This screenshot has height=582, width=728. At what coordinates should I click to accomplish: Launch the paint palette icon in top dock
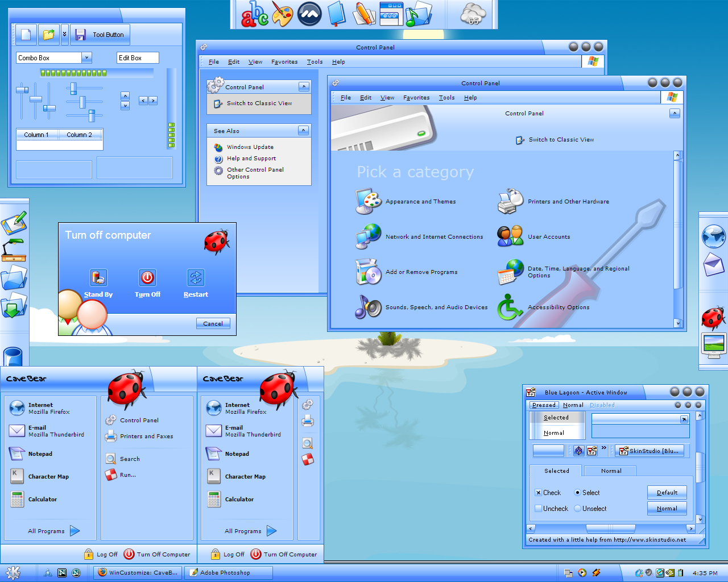pos(282,14)
